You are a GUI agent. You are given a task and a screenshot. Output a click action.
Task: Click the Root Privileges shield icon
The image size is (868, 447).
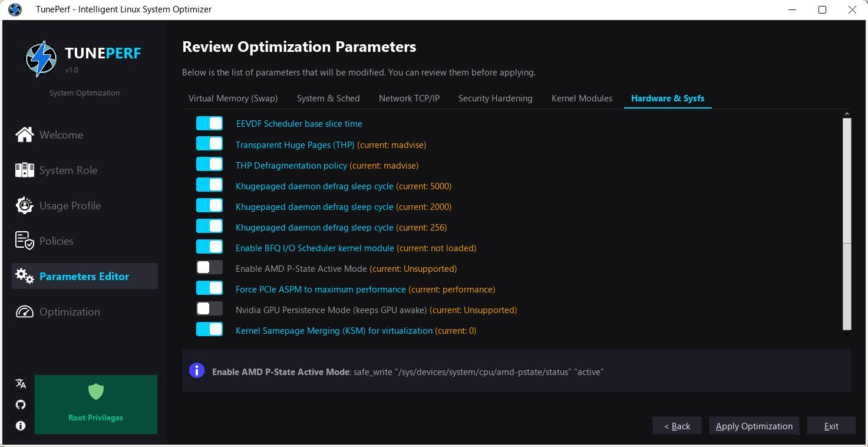96,391
